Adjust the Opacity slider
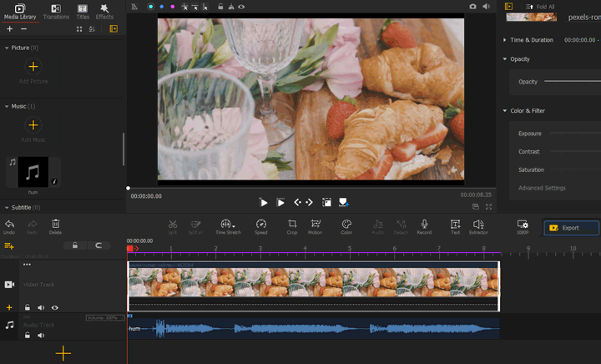This screenshot has width=601, height=364. [x=572, y=82]
